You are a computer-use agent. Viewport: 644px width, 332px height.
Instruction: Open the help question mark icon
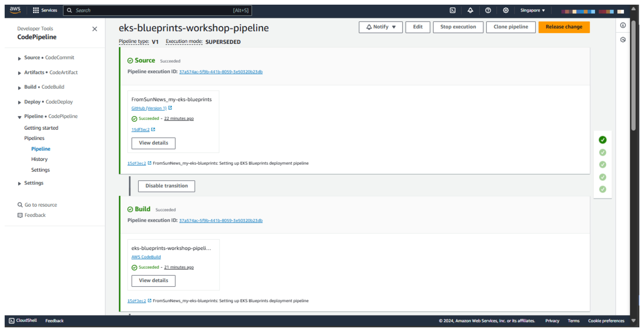[x=488, y=10]
